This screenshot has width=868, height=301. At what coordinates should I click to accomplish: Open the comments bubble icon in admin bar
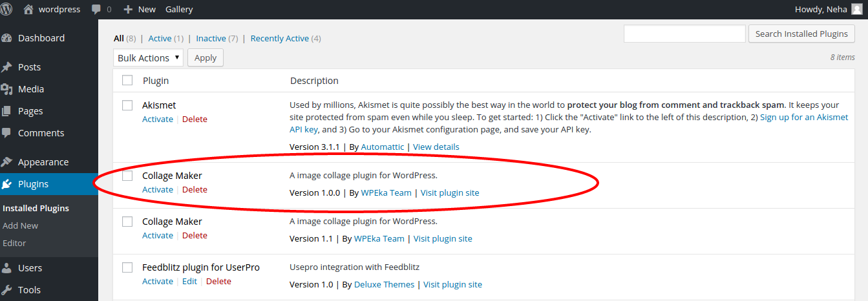coord(96,10)
